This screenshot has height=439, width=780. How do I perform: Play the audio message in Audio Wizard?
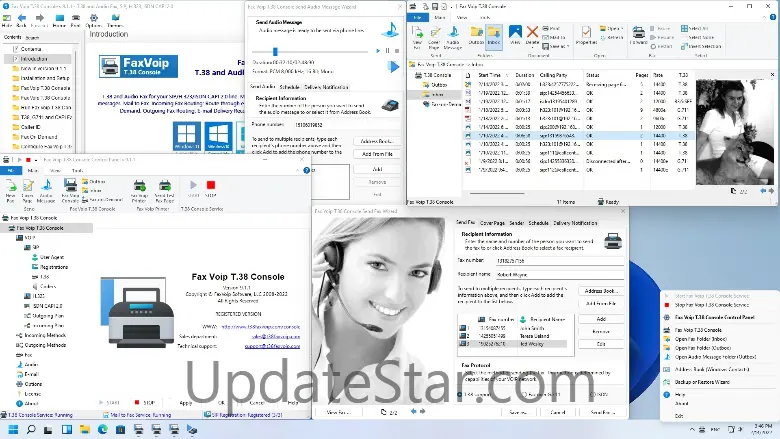click(x=378, y=51)
